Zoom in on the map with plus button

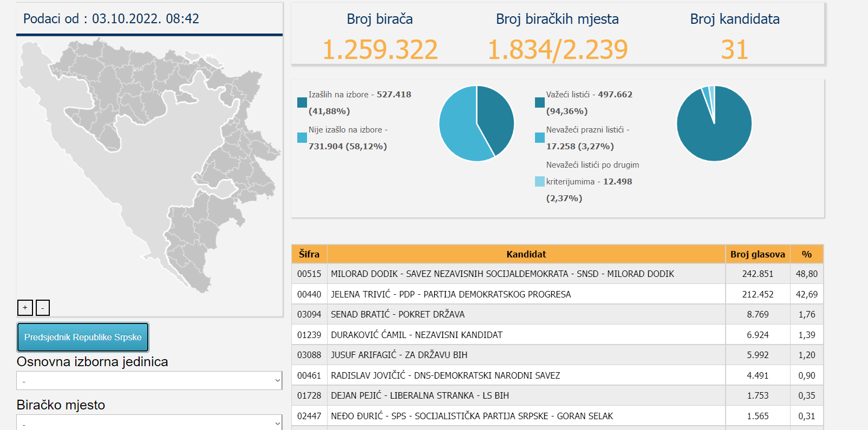[25, 308]
